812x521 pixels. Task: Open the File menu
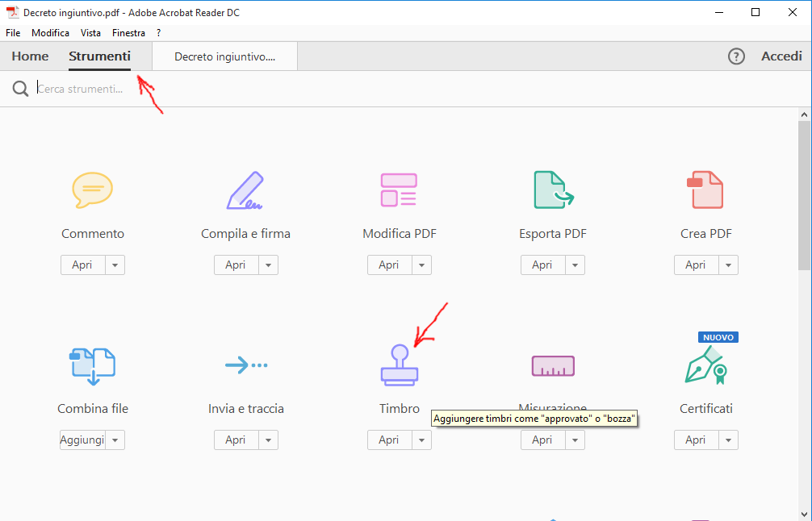(x=13, y=32)
